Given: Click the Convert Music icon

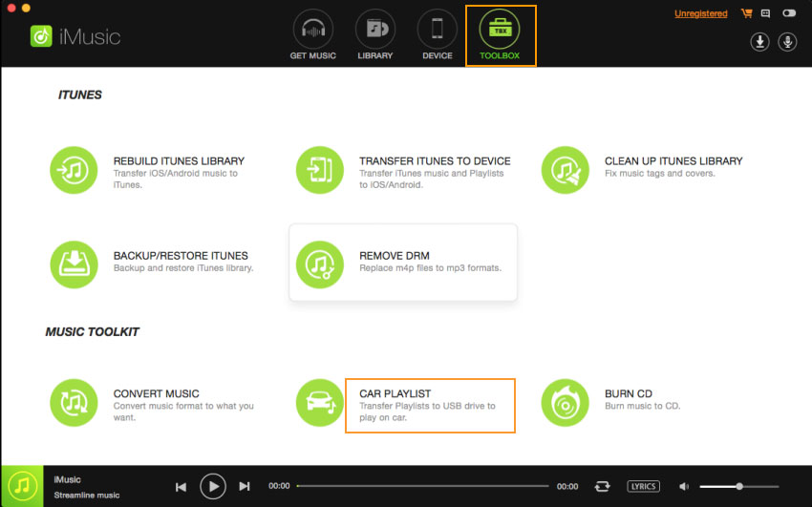Looking at the screenshot, I should (x=74, y=403).
